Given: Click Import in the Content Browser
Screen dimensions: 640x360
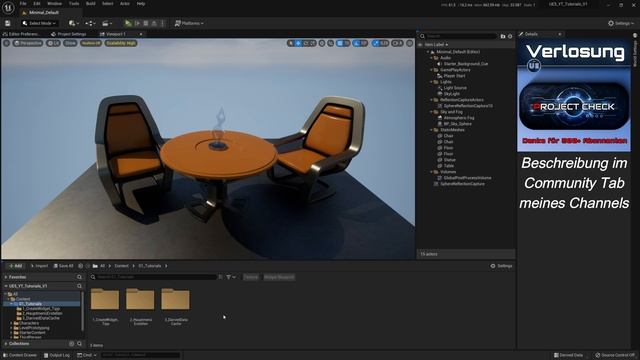Looking at the screenshot, I should [39, 266].
